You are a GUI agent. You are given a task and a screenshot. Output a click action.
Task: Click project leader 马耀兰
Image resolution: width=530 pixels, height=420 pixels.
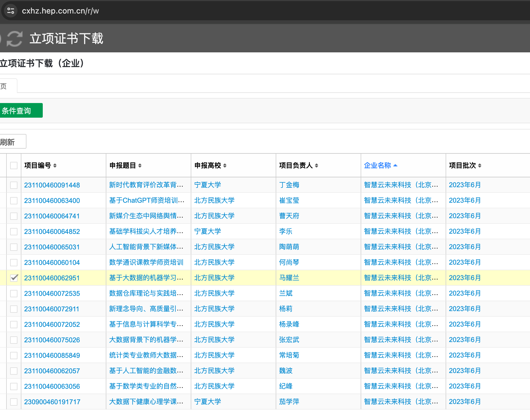coord(289,278)
